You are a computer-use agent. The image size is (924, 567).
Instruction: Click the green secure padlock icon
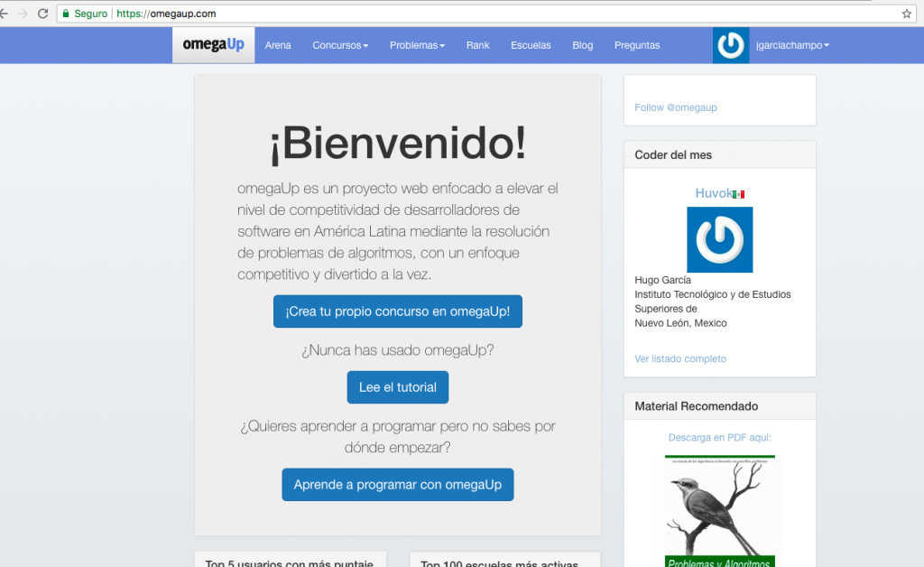point(66,14)
